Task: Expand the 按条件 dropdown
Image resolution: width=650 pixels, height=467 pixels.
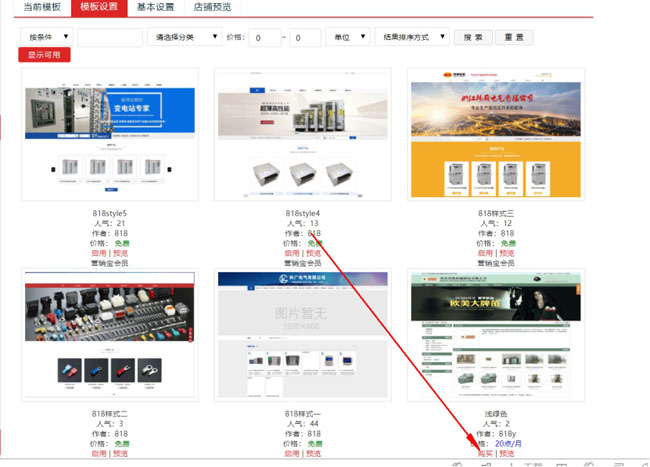Action: [46, 37]
